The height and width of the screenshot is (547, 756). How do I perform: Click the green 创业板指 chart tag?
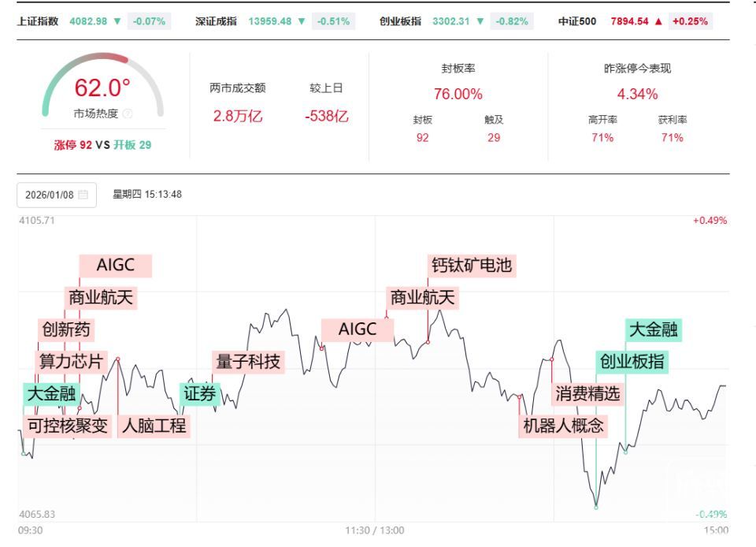632,362
